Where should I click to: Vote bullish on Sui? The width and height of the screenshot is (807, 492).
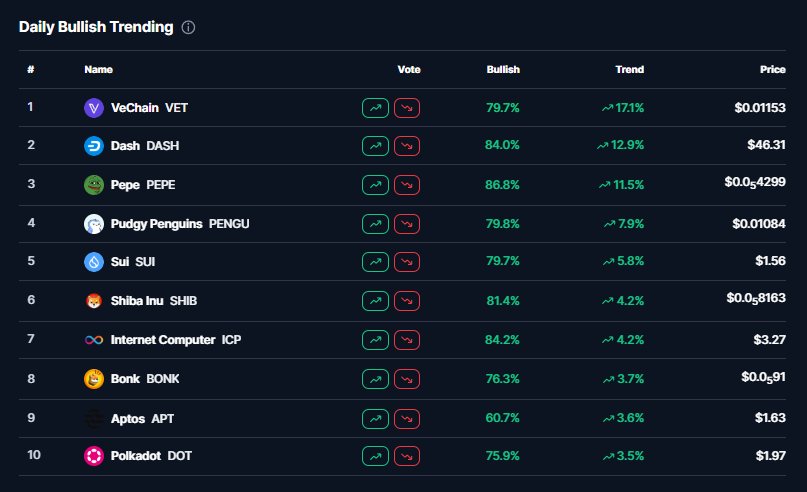pos(375,262)
